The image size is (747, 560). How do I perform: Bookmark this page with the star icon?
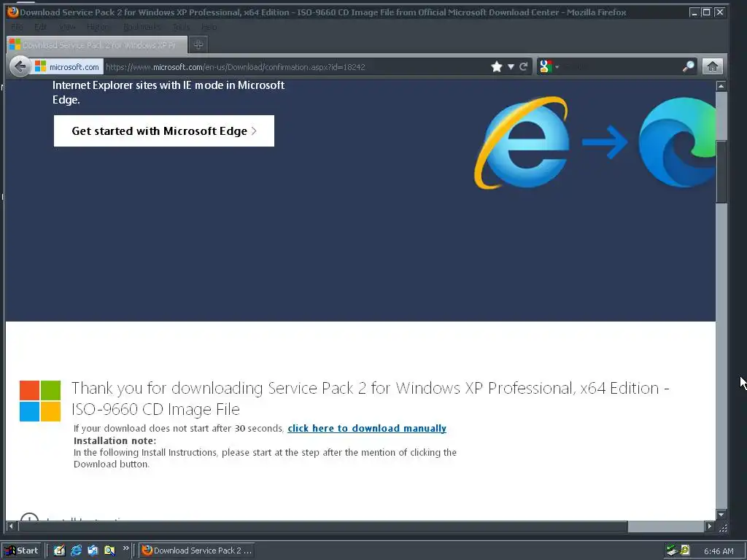click(x=496, y=66)
